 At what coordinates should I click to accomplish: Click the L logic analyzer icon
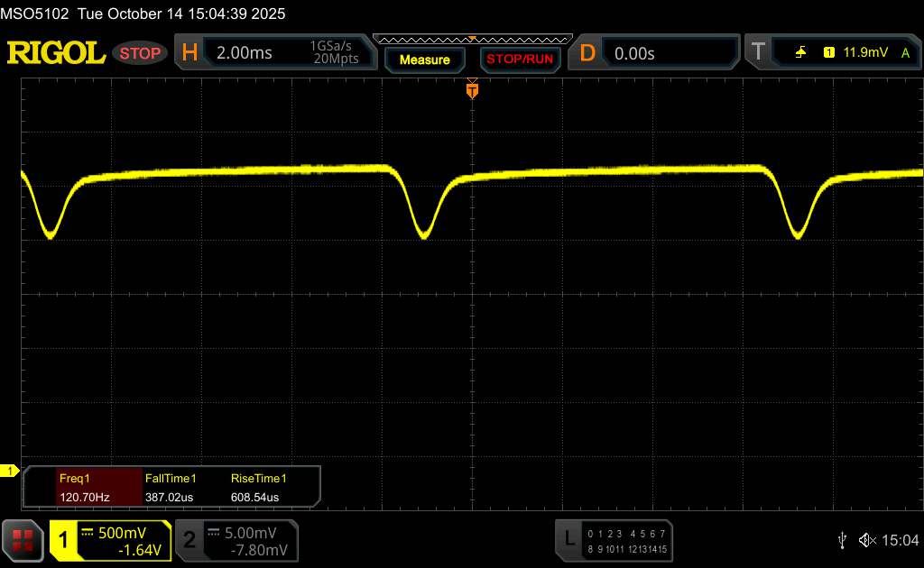(569, 539)
